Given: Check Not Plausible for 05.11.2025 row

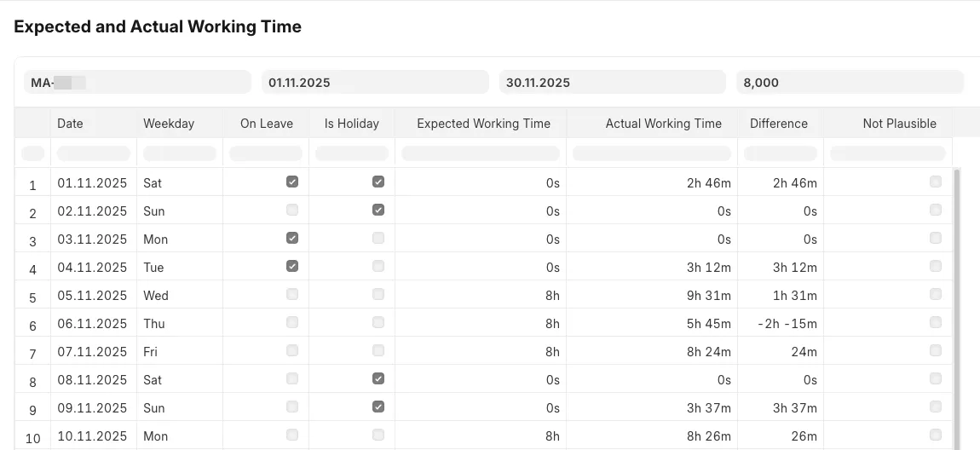Looking at the screenshot, I should tap(936, 294).
